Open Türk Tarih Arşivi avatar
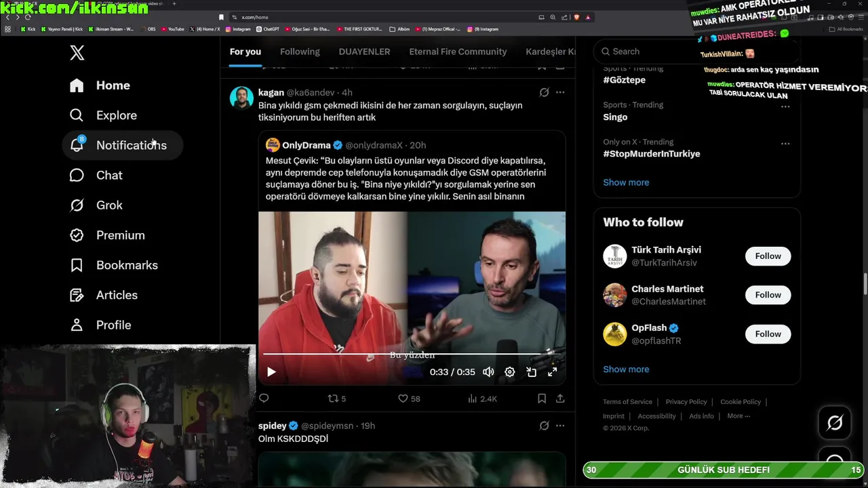868x488 pixels. pos(615,256)
